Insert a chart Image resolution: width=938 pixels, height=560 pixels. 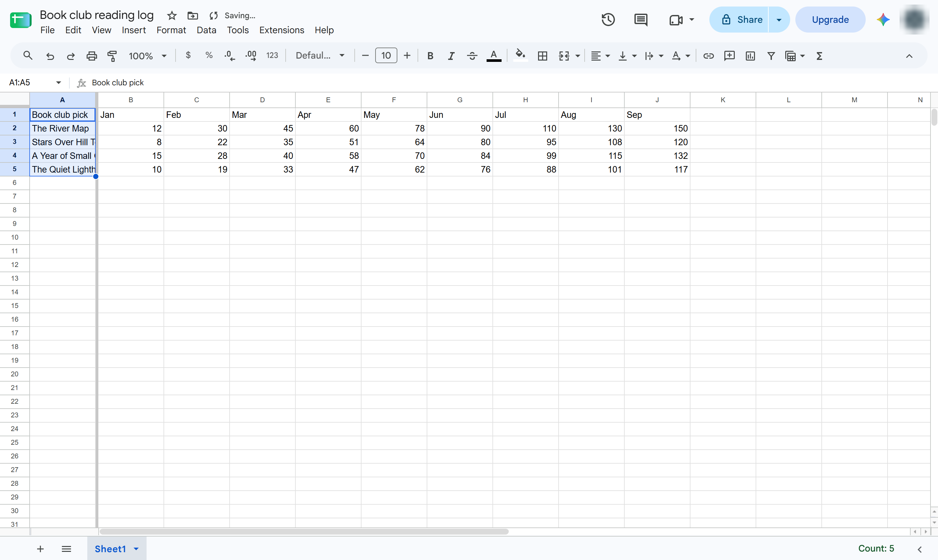pyautogui.click(x=750, y=56)
